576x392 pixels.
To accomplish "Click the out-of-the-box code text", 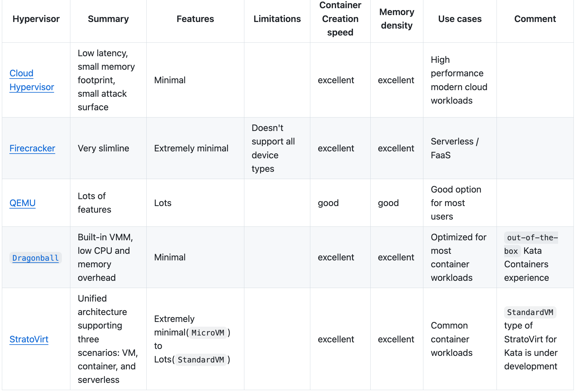I will [531, 244].
